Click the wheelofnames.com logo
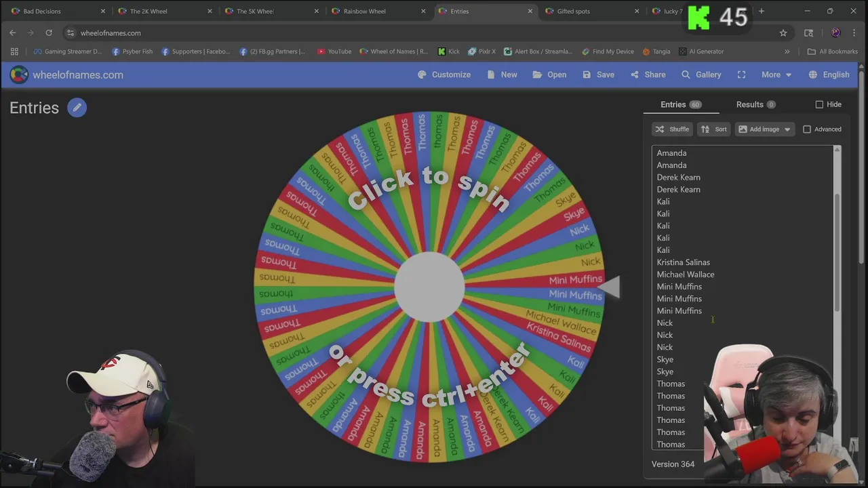 66,75
